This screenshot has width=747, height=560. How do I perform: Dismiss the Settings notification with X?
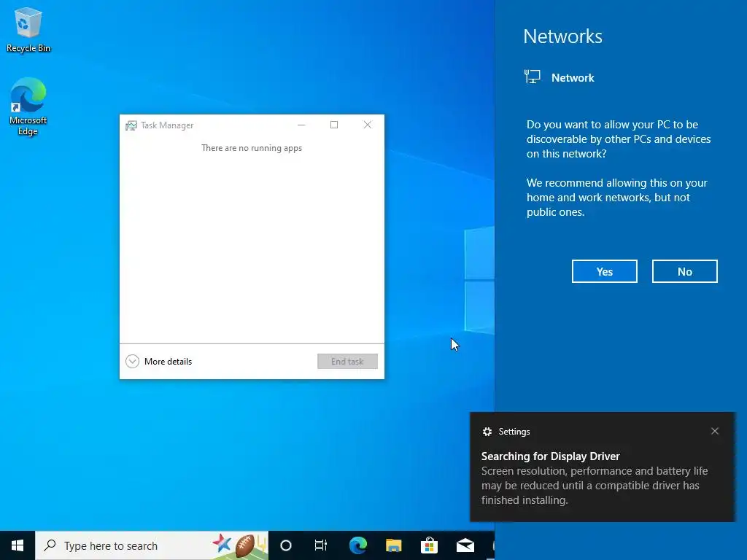[715, 431]
